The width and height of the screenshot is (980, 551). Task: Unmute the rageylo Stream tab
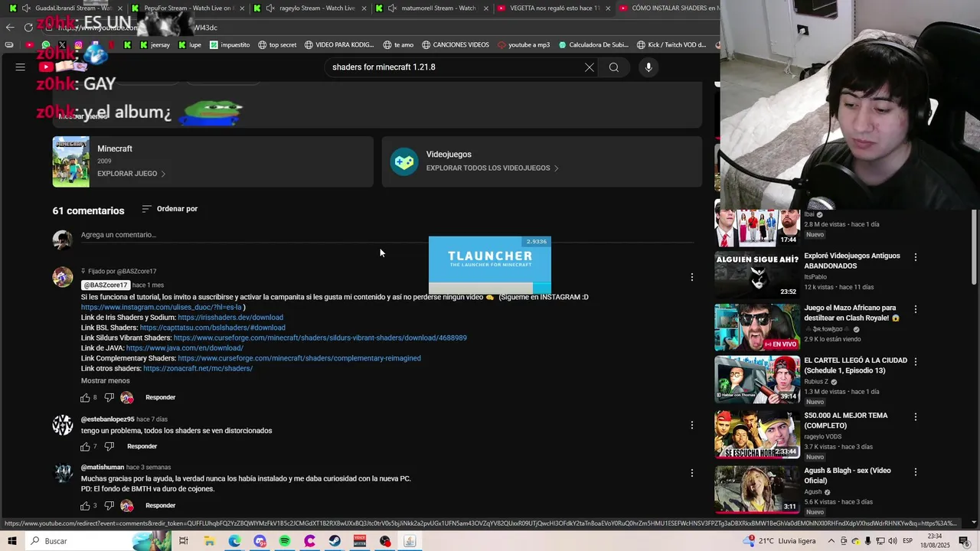[x=270, y=8]
